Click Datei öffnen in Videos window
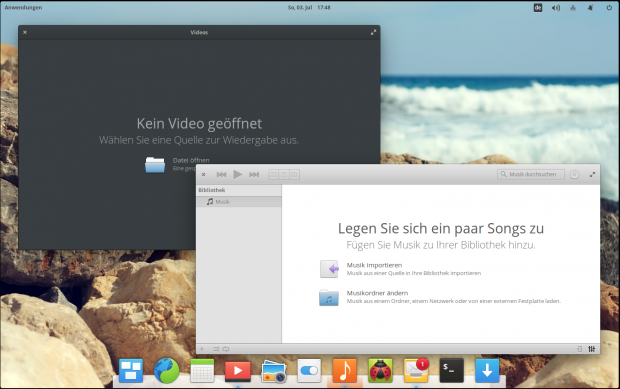The height and width of the screenshot is (389, 620). (x=177, y=164)
